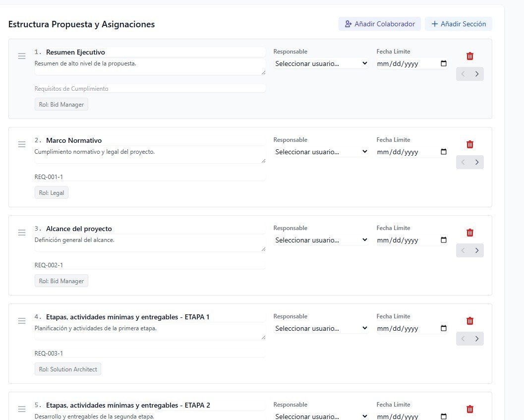
Task: Focus the Requisitos de Cumplimiento field
Action: click(150, 89)
